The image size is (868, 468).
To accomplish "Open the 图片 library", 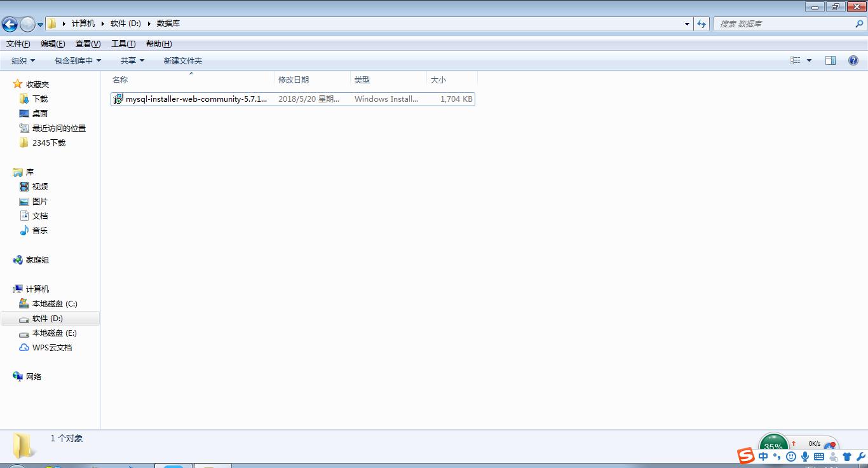I will (40, 201).
